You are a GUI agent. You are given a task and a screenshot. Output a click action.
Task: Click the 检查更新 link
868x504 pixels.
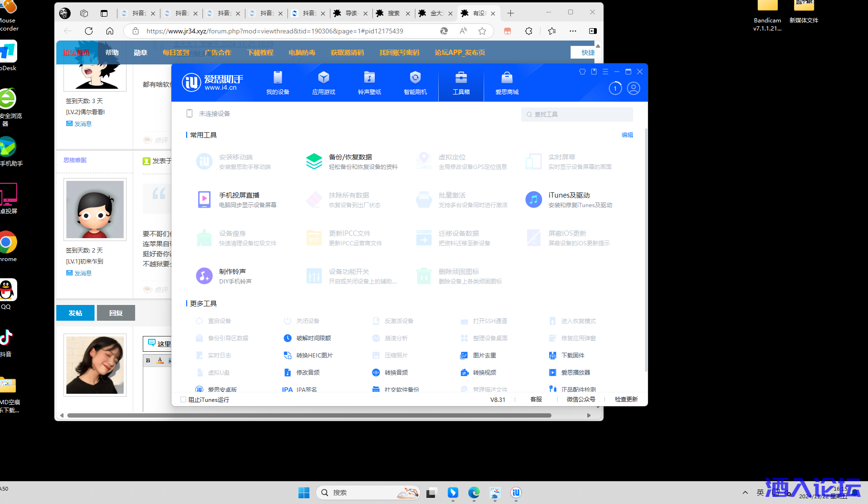coord(626,399)
